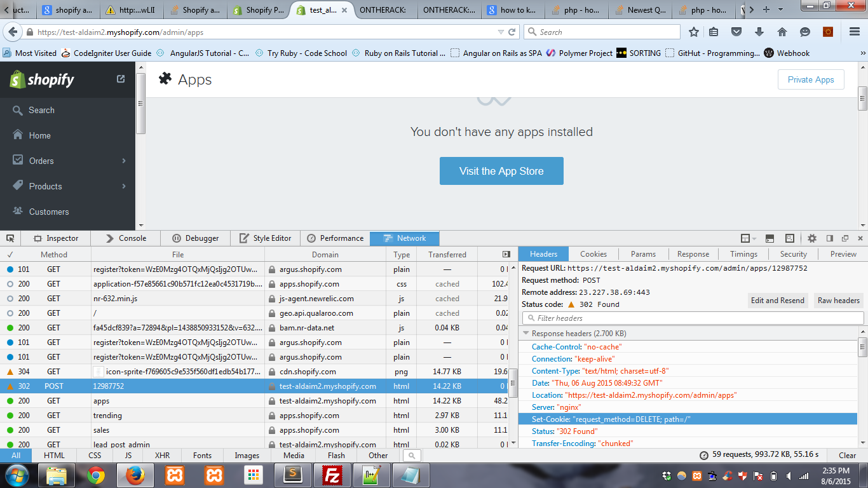This screenshot has width=868, height=488.
Task: Filter network requests by Fonts
Action: pos(202,456)
